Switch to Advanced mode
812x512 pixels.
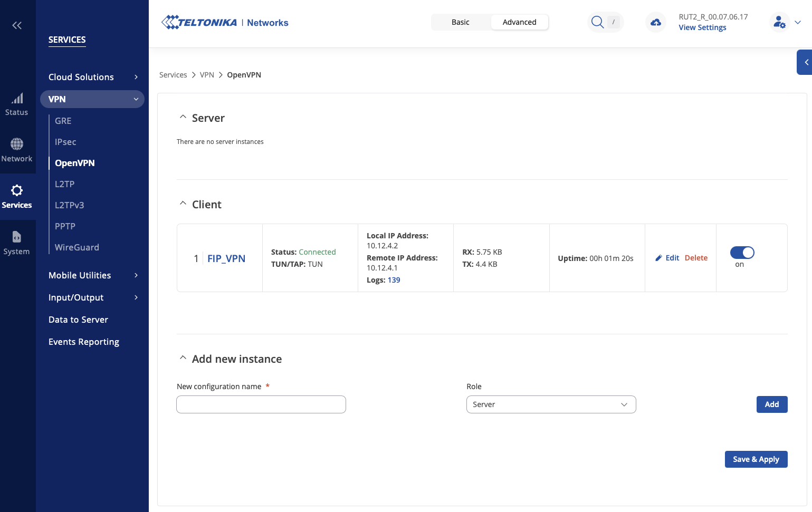pyautogui.click(x=519, y=22)
